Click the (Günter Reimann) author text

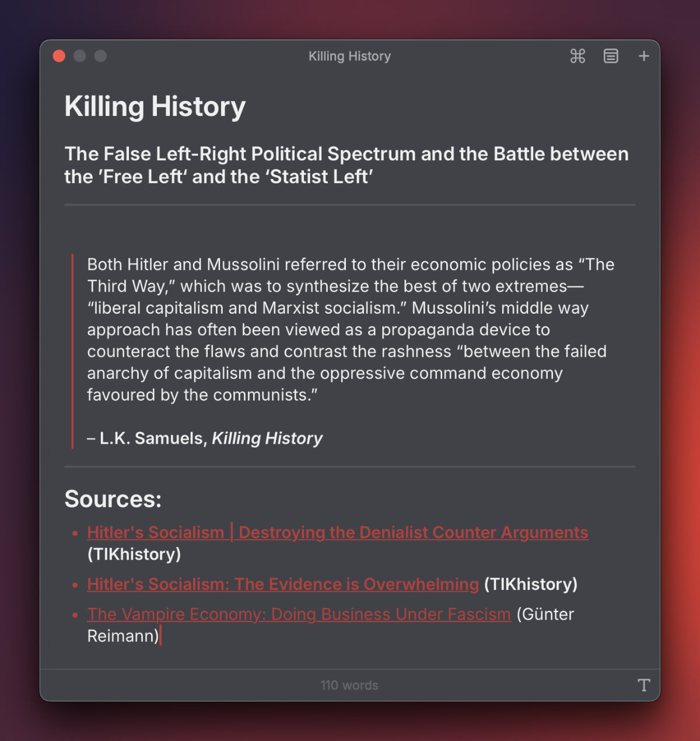545,614
